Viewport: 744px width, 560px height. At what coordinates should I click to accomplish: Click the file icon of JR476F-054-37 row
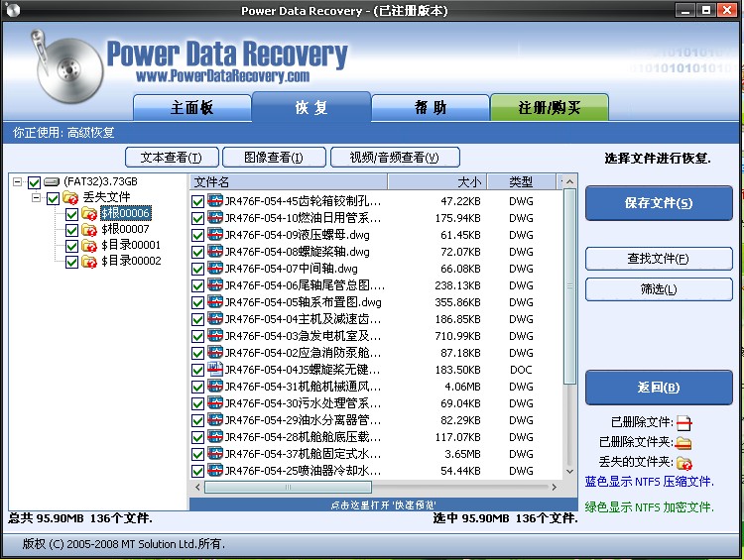(215, 453)
